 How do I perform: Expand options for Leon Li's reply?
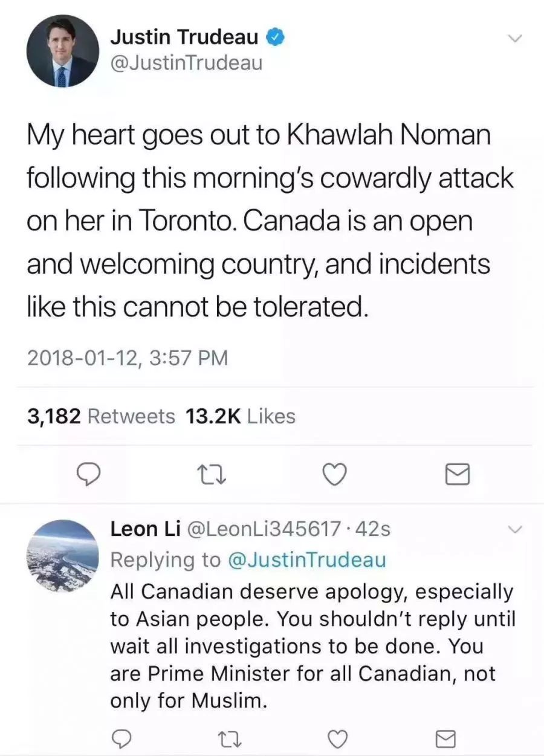tap(514, 530)
